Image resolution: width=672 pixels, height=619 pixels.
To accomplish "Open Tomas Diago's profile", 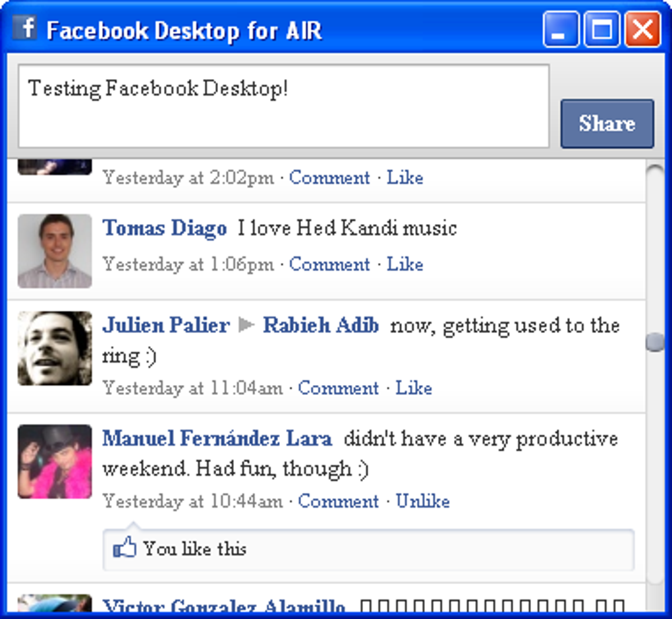I will [164, 228].
